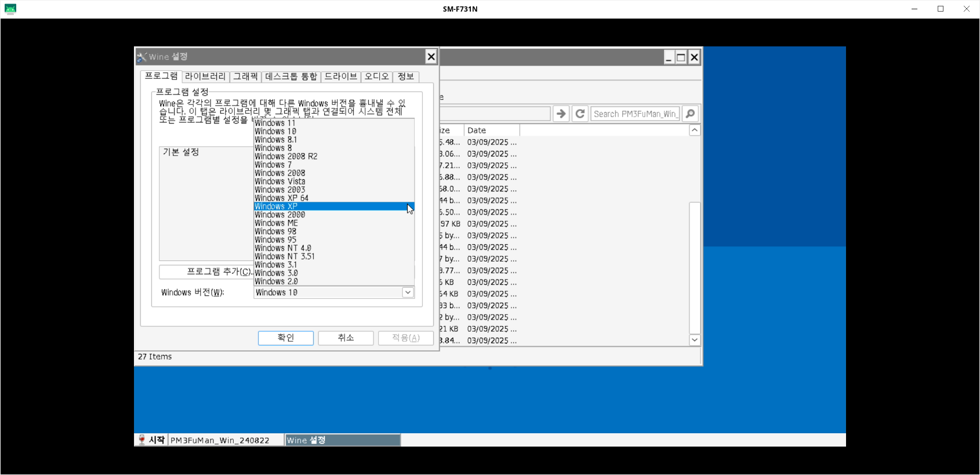
Task: Select Windows 2000 from the list
Action: [334, 215]
